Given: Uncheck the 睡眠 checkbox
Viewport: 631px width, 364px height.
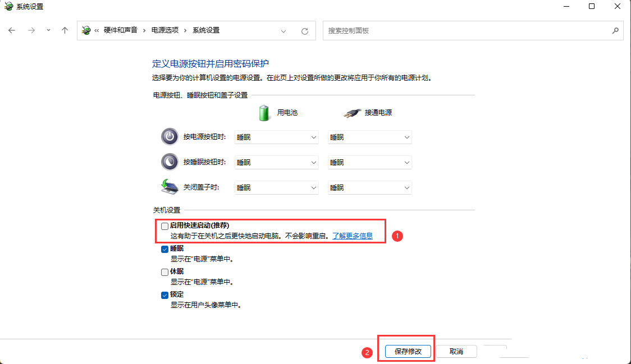Looking at the screenshot, I should click(x=164, y=248).
